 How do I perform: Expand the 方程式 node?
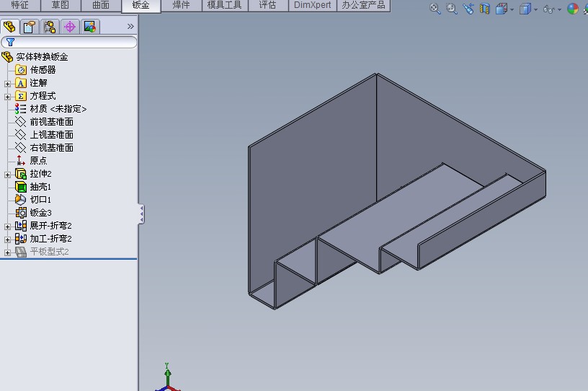click(x=7, y=97)
